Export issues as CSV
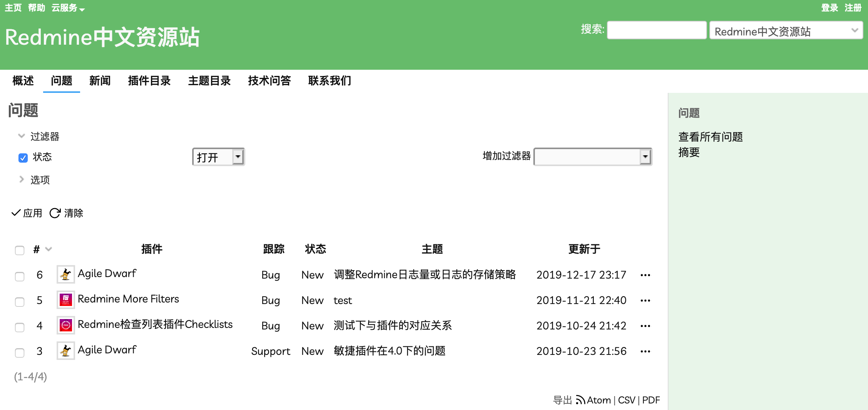868x410 pixels. (627, 400)
